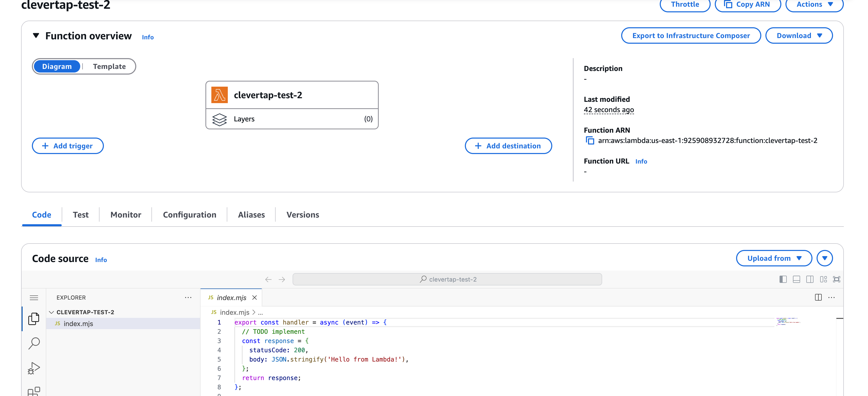Switch overview to Template view
Viewport: 868px width, 396px height.
point(109,66)
